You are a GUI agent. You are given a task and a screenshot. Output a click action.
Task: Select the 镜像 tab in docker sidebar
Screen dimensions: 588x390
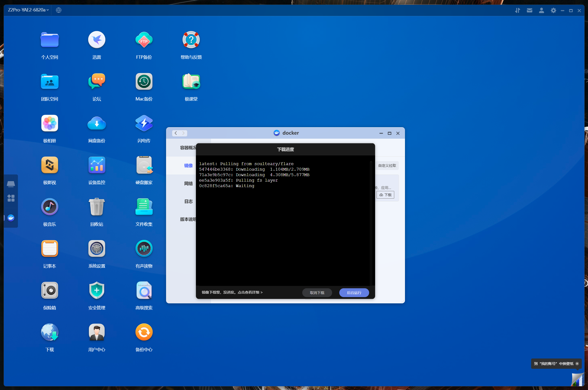[188, 166]
